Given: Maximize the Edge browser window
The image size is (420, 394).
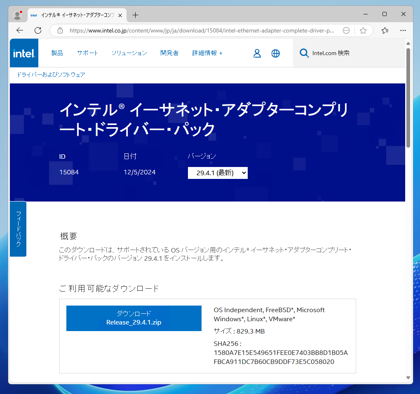Looking at the screenshot, I should coord(384,14).
